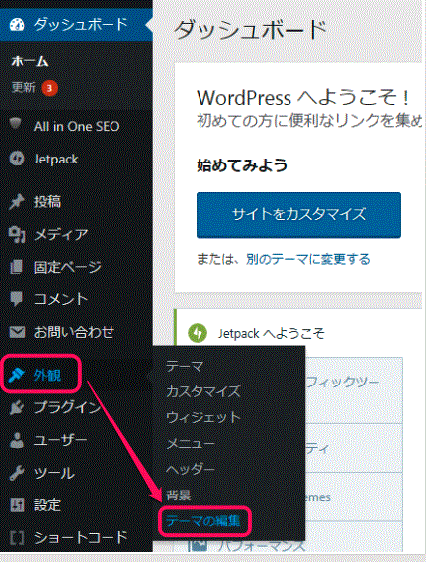
Task: Click the Jetpack sidebar icon
Action: (x=16, y=158)
